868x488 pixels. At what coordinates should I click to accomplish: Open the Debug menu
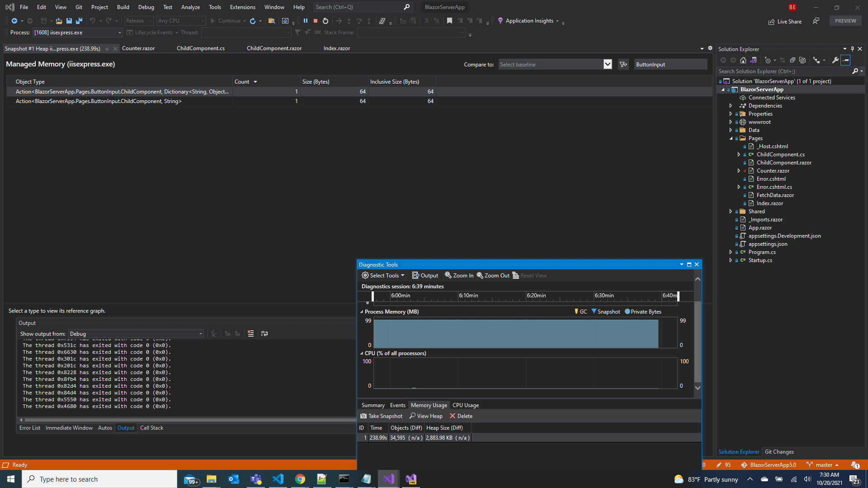pos(146,7)
